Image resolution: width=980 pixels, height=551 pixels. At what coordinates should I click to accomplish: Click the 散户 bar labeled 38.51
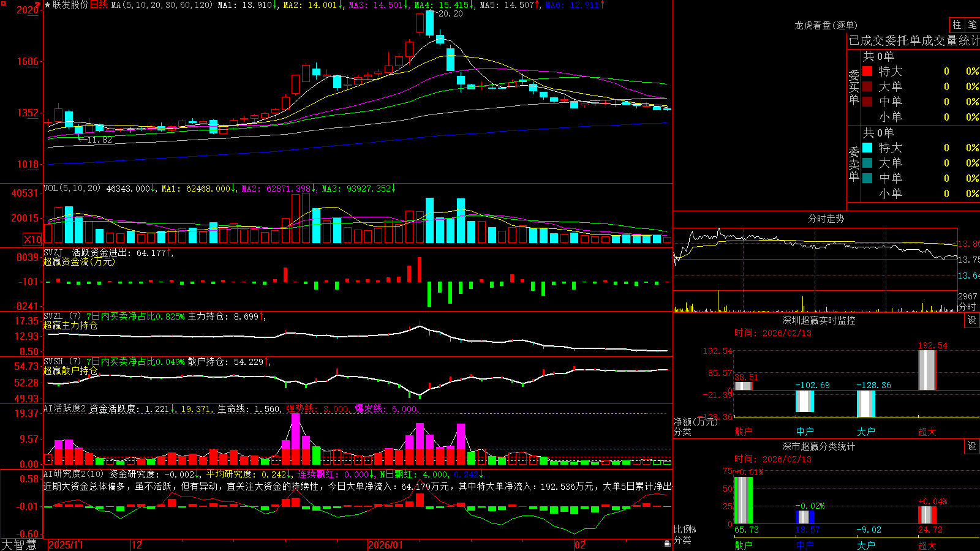[744, 386]
